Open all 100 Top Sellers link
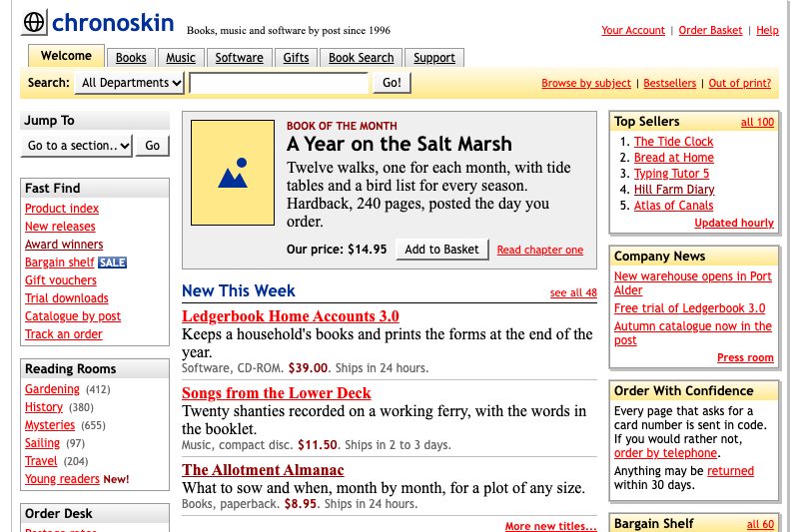 pos(757,122)
